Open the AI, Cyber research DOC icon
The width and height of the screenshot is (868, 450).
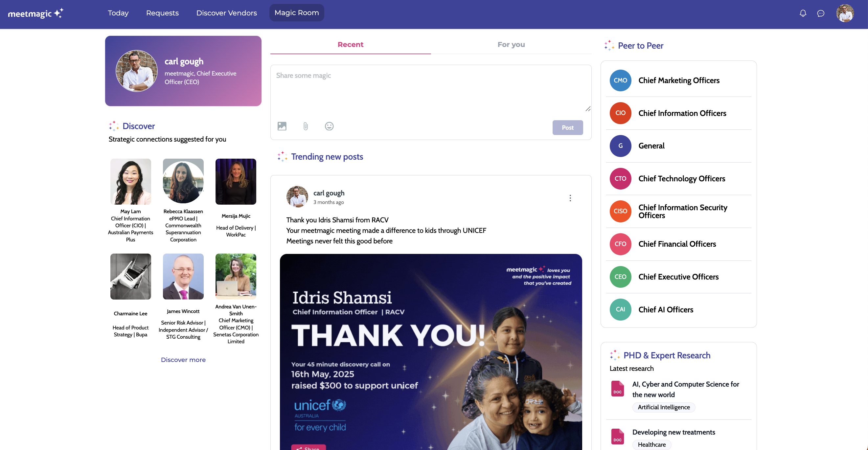click(617, 389)
